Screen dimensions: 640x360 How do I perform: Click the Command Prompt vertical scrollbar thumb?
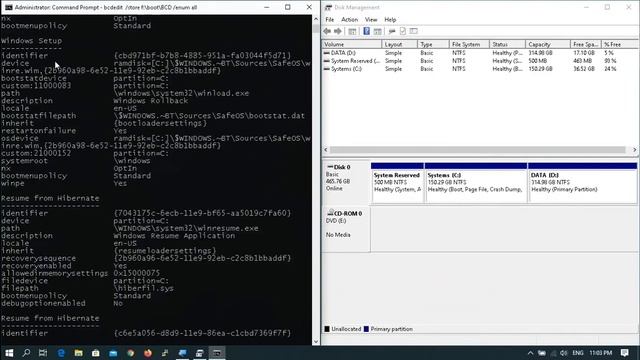coord(316,28)
